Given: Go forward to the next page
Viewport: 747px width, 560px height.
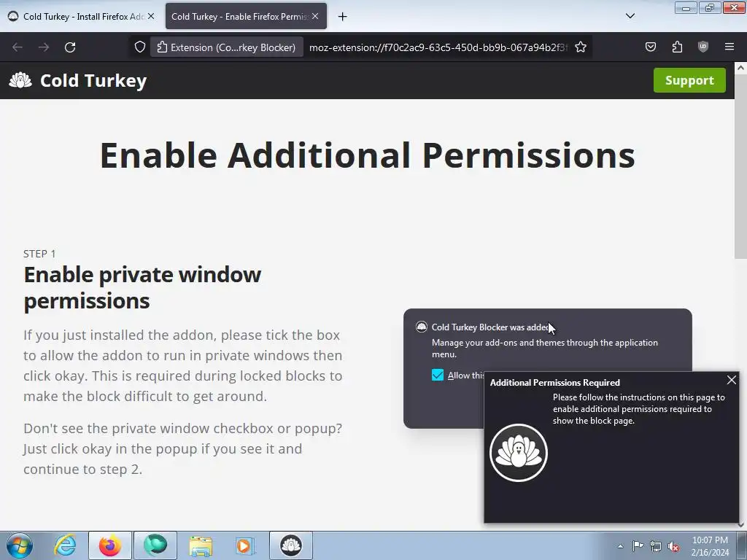Looking at the screenshot, I should [x=44, y=47].
